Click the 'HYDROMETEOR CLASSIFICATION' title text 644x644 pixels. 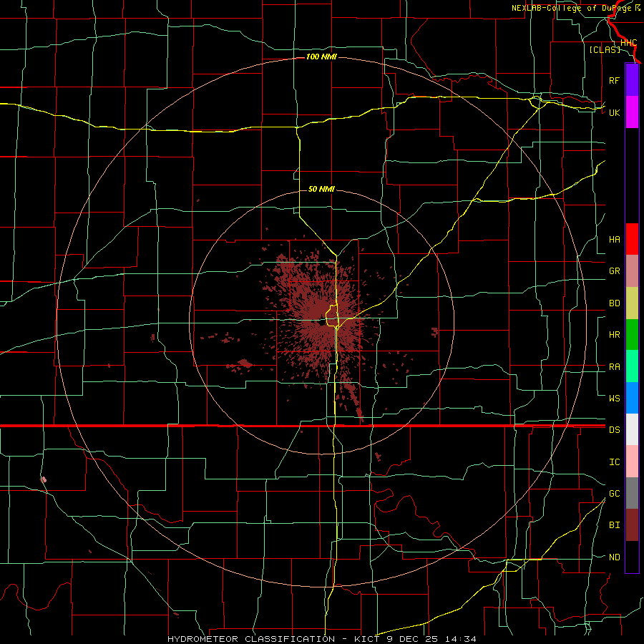pos(251,639)
